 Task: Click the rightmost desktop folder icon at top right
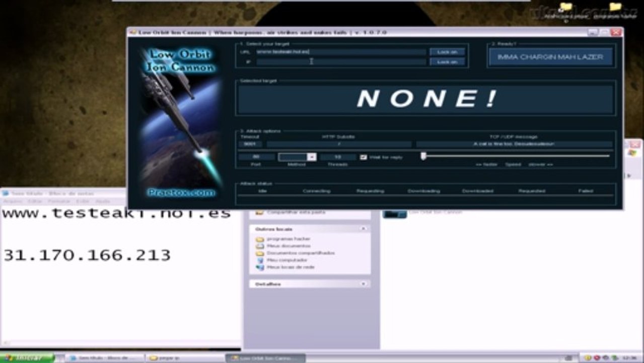(x=615, y=7)
